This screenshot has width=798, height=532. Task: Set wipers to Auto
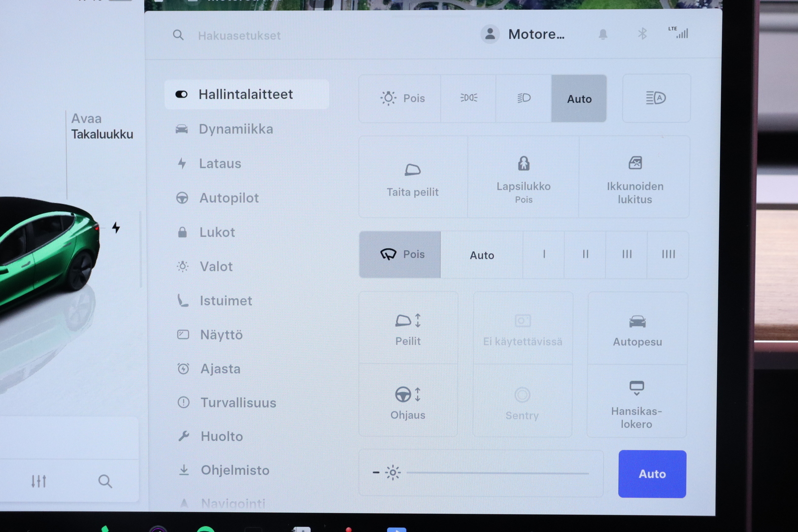pyautogui.click(x=482, y=255)
